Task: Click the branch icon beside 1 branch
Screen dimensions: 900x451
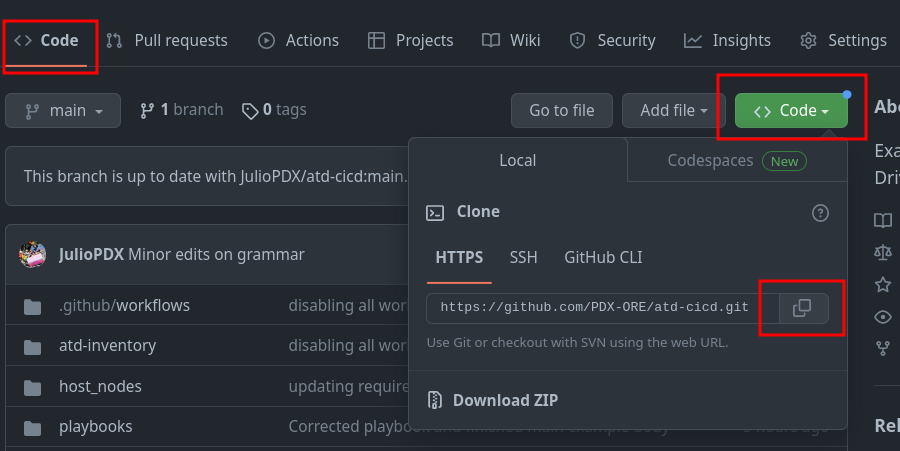Action: coord(147,111)
